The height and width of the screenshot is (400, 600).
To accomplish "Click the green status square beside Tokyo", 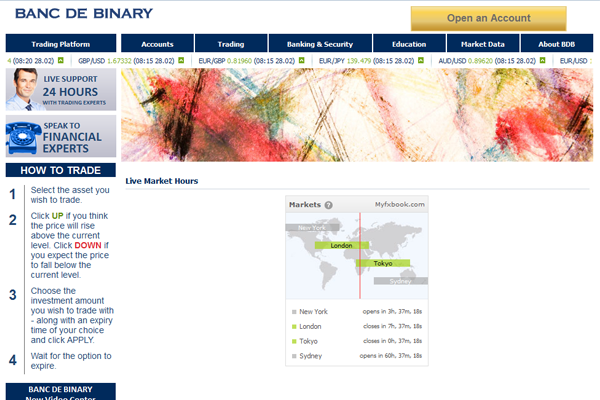I will tap(294, 341).
